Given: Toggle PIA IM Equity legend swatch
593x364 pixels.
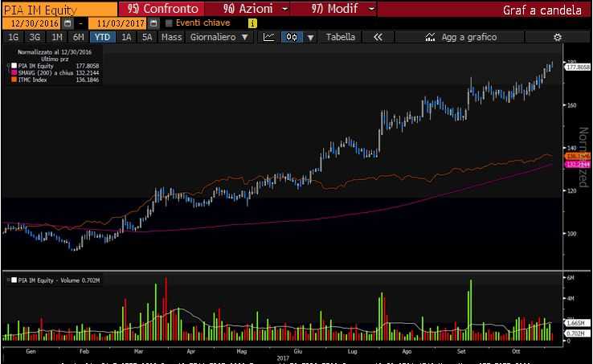Looking at the screenshot, I should tap(13, 66).
